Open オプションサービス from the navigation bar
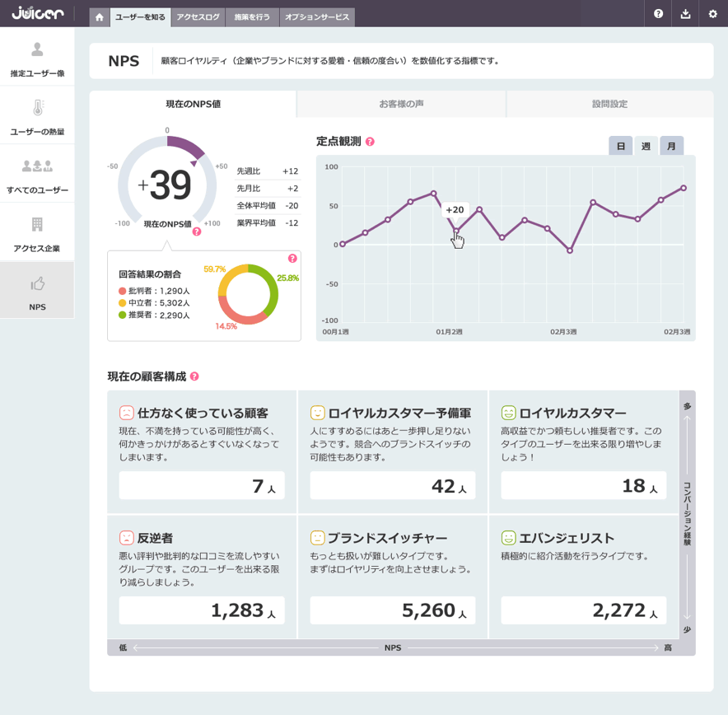Viewport: 728px width, 715px height. (316, 16)
